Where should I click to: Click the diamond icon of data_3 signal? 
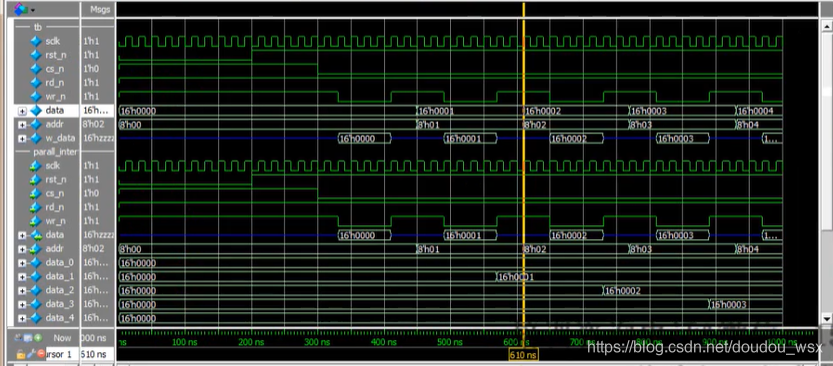36,304
